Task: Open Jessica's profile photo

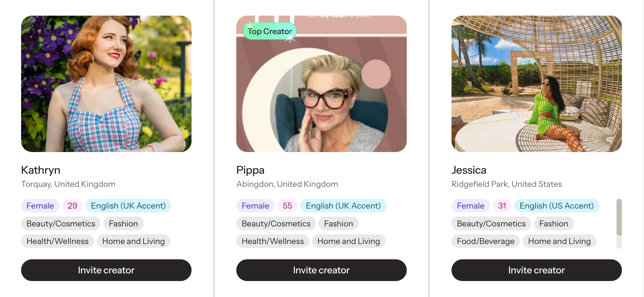Action: click(537, 84)
